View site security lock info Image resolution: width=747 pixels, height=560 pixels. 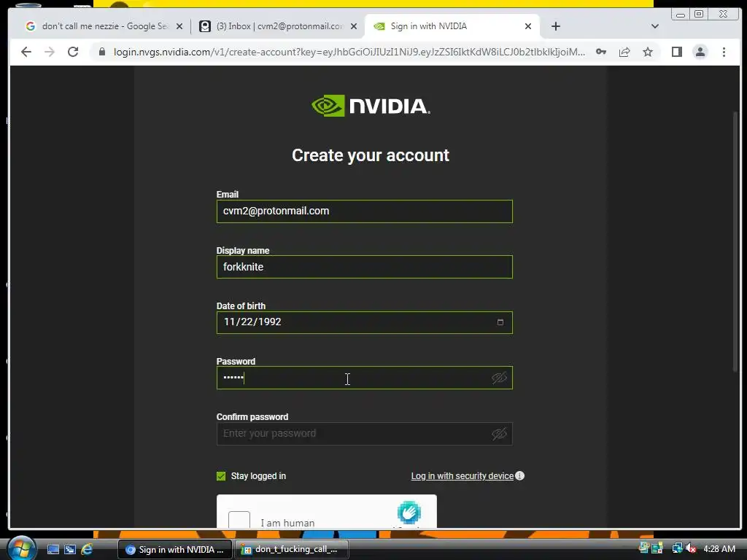coord(102,52)
